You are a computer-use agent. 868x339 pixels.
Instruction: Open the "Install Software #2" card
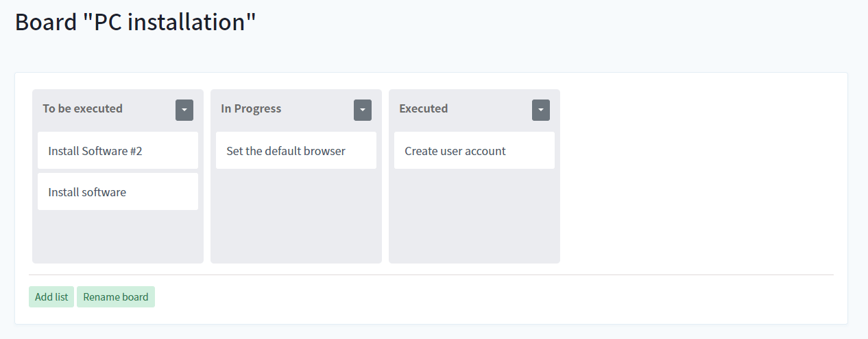click(117, 151)
